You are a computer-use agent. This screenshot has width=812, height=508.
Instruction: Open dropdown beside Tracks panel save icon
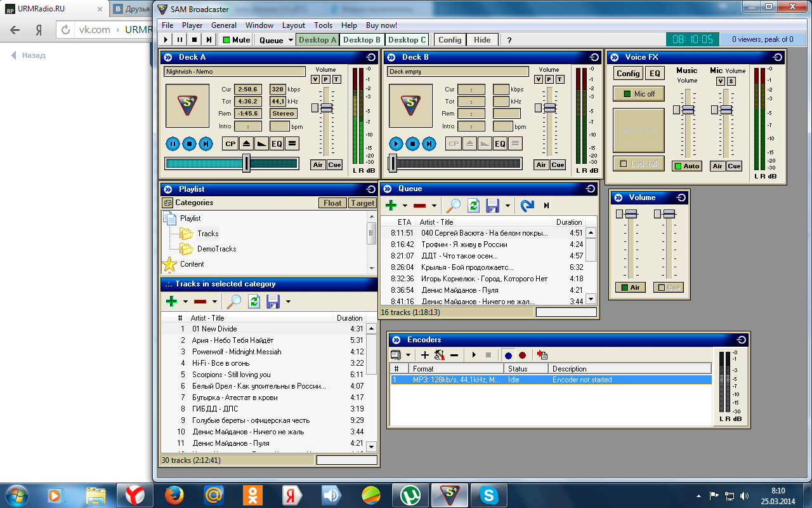pos(289,302)
